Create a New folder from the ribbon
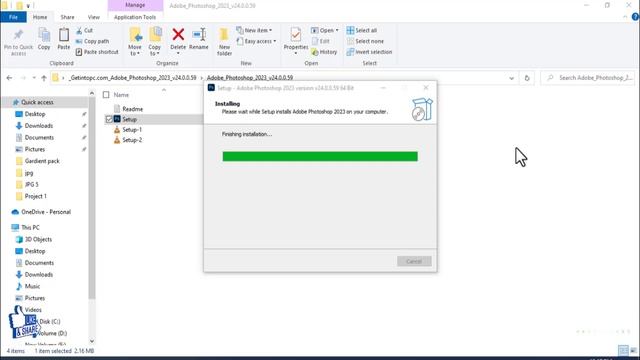This screenshot has width=640, height=360. click(224, 41)
